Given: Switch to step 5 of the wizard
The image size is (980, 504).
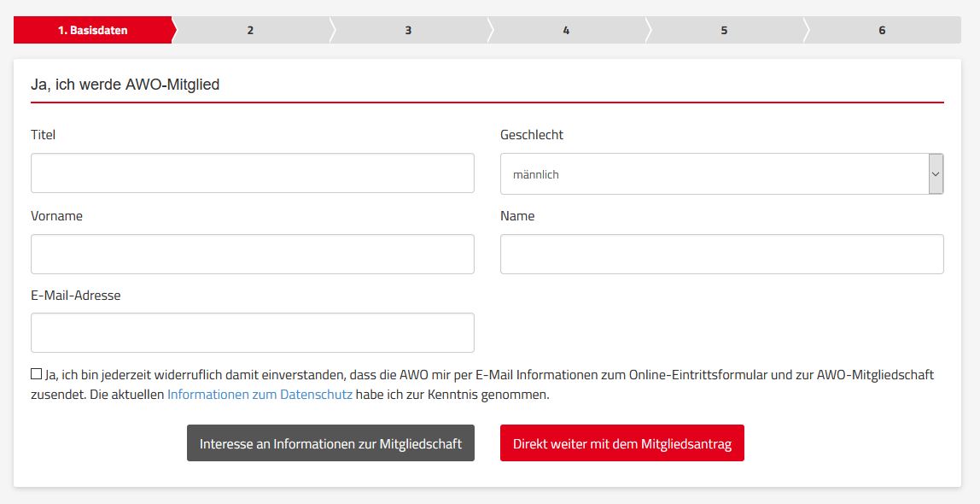Looking at the screenshot, I should coord(724,30).
